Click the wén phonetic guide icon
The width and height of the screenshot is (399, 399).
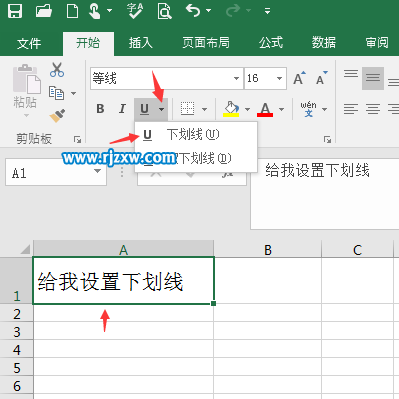tap(308, 109)
